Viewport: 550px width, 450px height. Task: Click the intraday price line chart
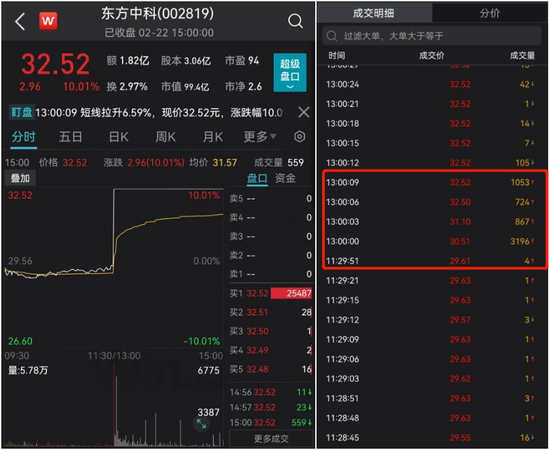[x=114, y=268]
